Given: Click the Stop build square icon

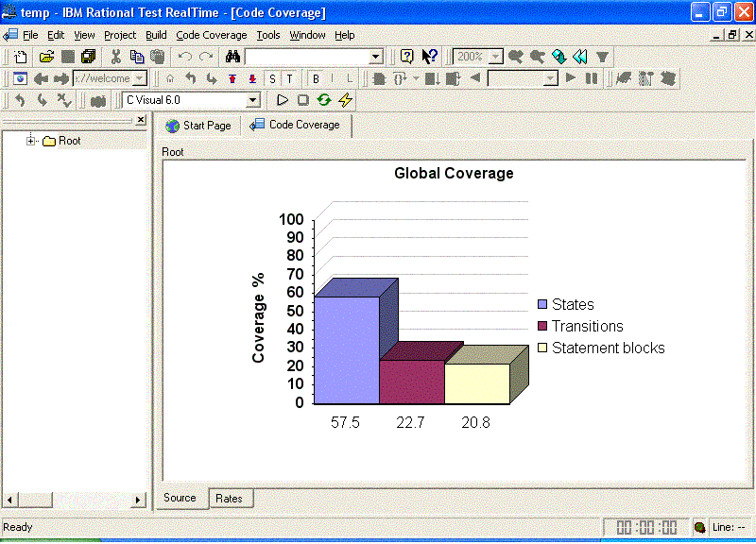Looking at the screenshot, I should (x=303, y=100).
